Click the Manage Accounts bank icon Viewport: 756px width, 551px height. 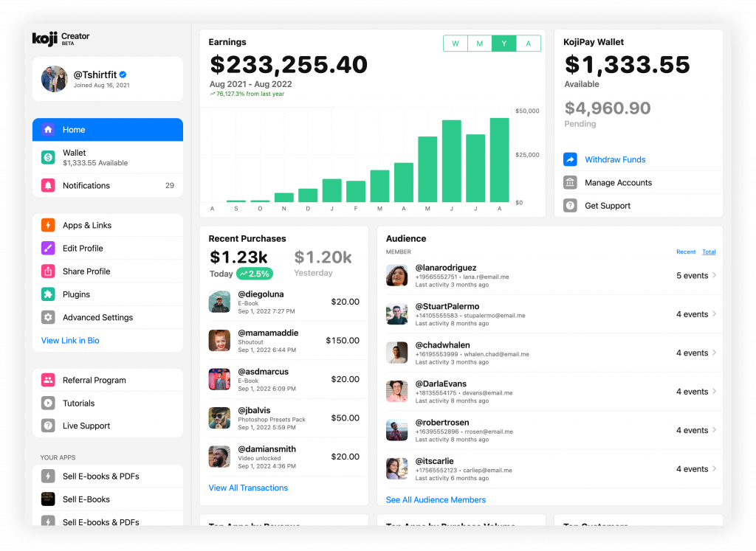click(x=571, y=182)
